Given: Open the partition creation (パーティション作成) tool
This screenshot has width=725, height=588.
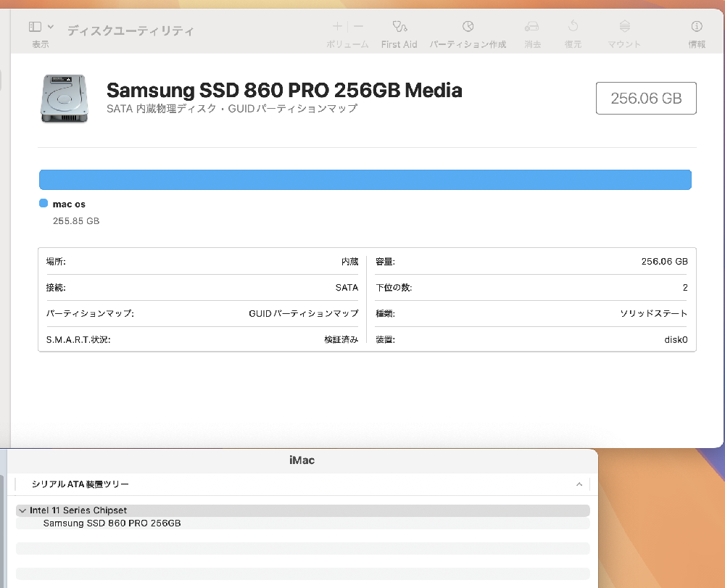Looking at the screenshot, I should (468, 27).
